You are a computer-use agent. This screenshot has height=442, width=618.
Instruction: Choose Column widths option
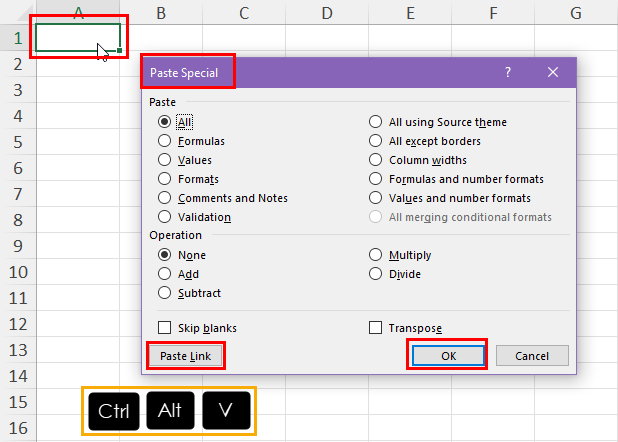tap(375, 160)
